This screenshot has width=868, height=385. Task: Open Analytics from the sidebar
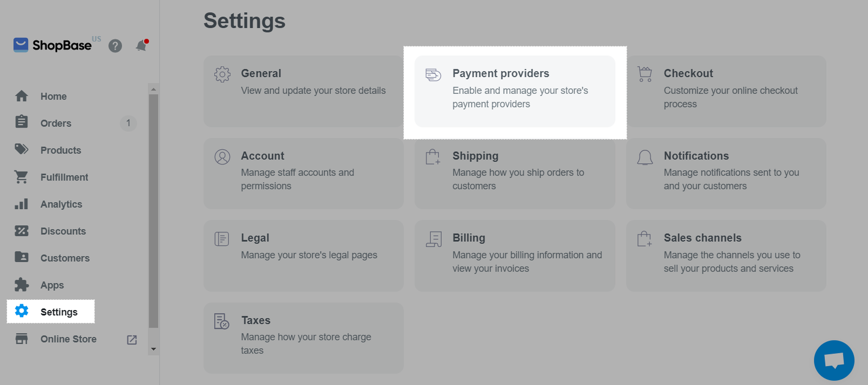pos(61,204)
